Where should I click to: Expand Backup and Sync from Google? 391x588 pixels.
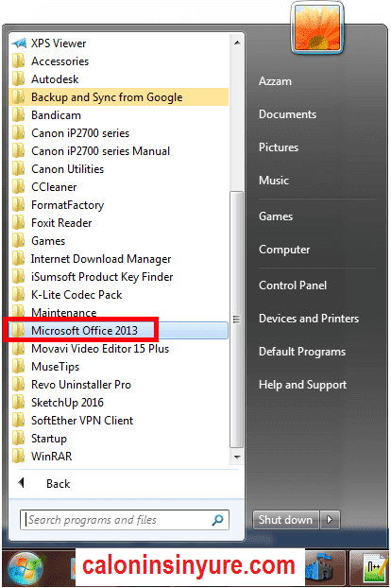[x=118, y=97]
